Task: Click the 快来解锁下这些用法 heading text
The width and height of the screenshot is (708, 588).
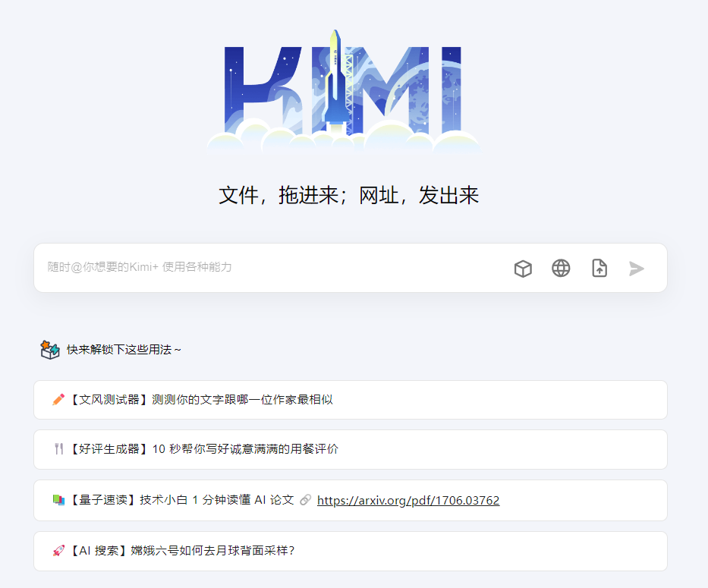Action: click(124, 350)
